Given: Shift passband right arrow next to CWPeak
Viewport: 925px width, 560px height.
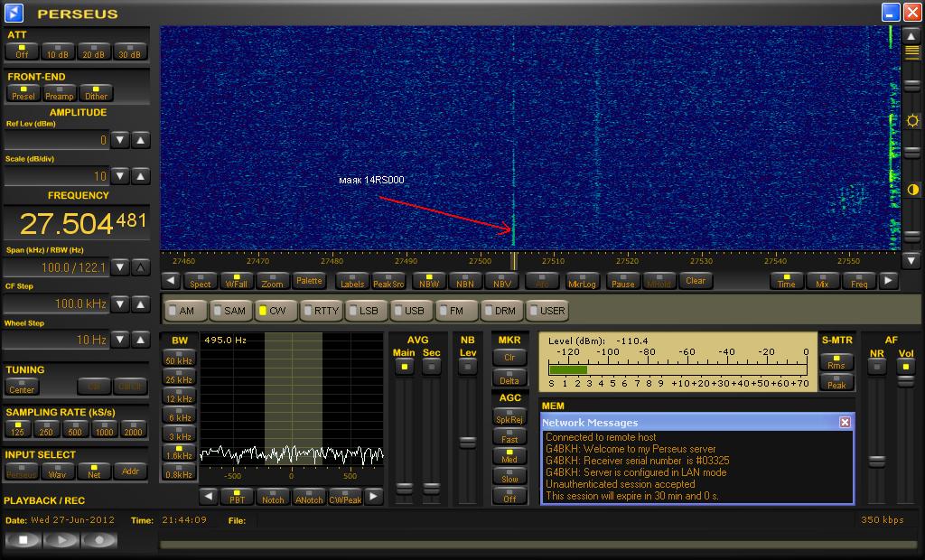Looking at the screenshot, I should [373, 497].
